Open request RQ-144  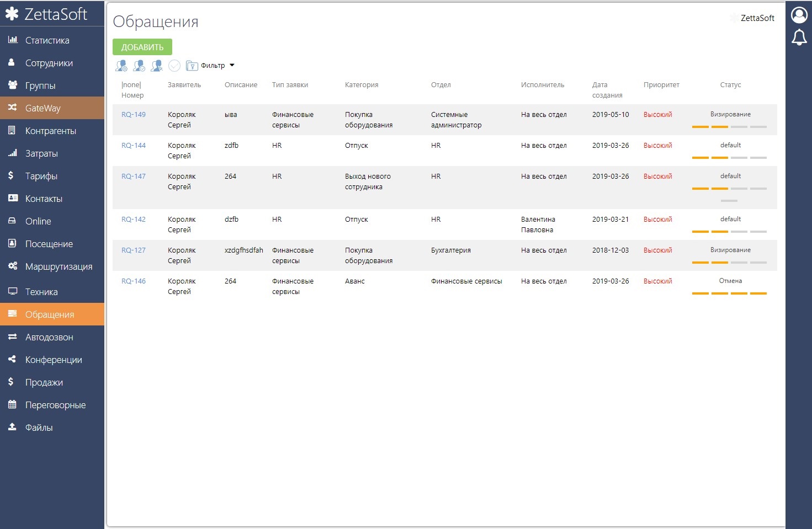pyautogui.click(x=134, y=146)
